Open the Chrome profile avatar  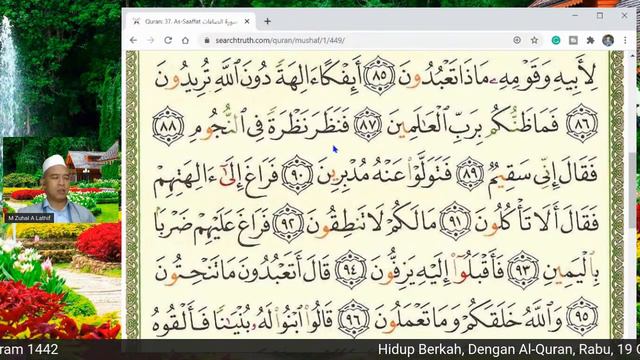(x=608, y=40)
